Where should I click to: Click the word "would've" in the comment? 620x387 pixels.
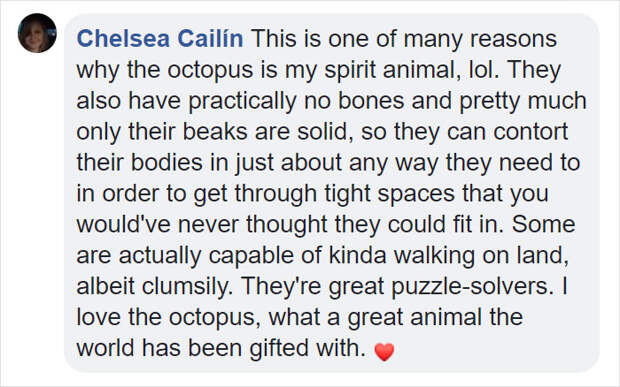(x=123, y=224)
